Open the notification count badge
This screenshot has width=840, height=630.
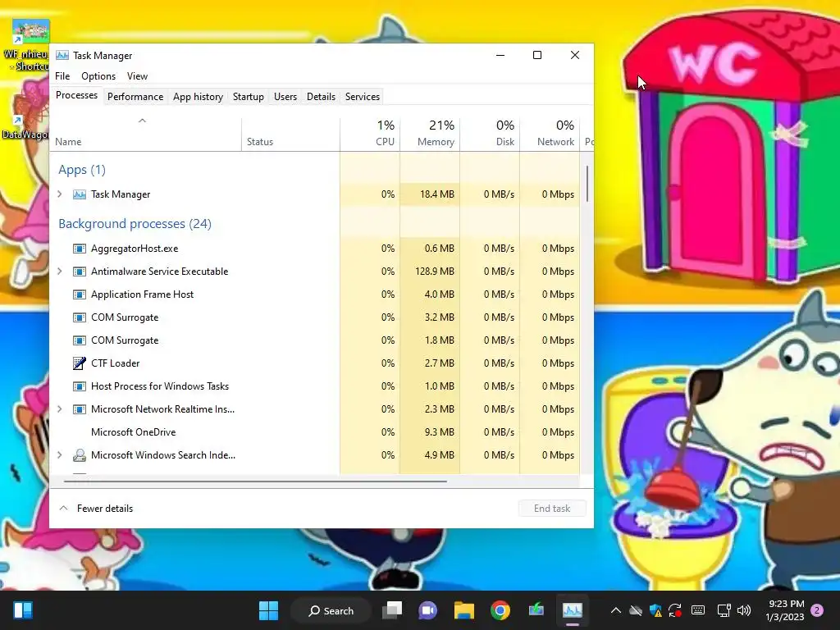pos(817,610)
